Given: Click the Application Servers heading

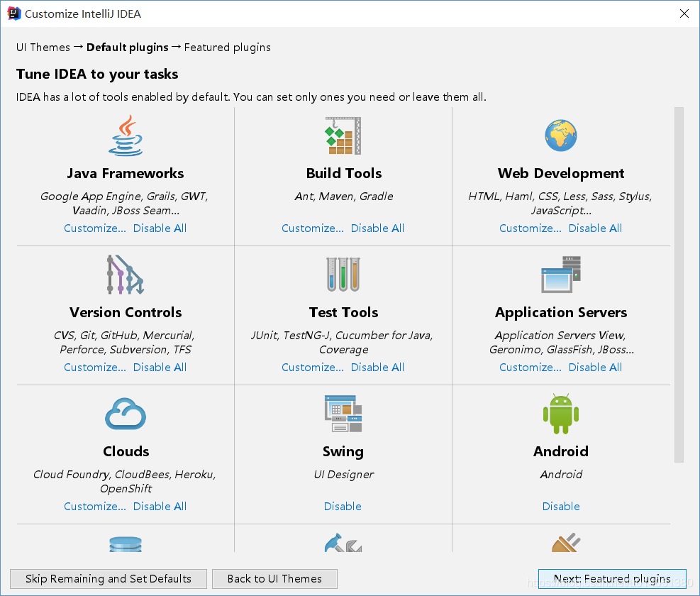Looking at the screenshot, I should tap(561, 312).
